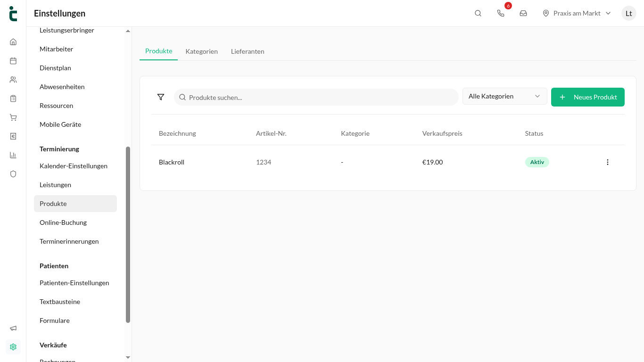Open the shield icon in the left rail

(x=13, y=173)
